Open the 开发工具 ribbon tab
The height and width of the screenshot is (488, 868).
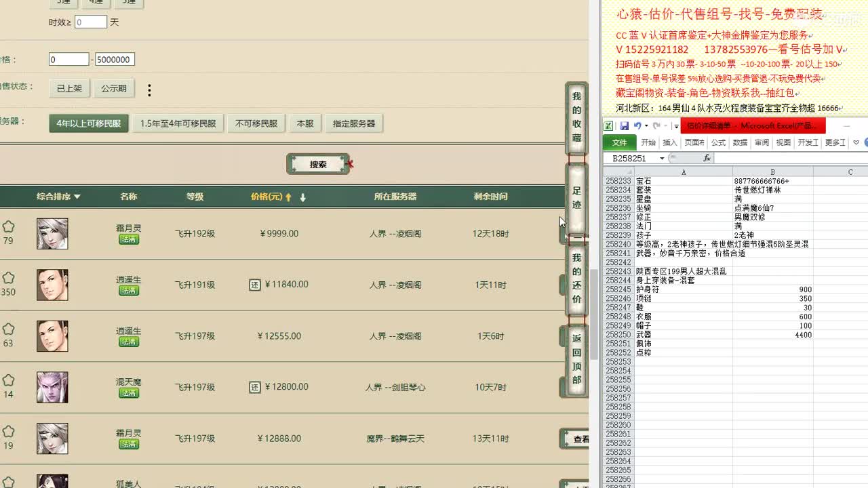click(808, 142)
